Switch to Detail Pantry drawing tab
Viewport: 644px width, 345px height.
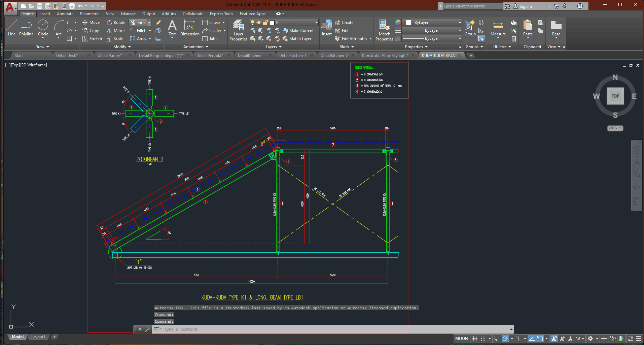[109, 56]
